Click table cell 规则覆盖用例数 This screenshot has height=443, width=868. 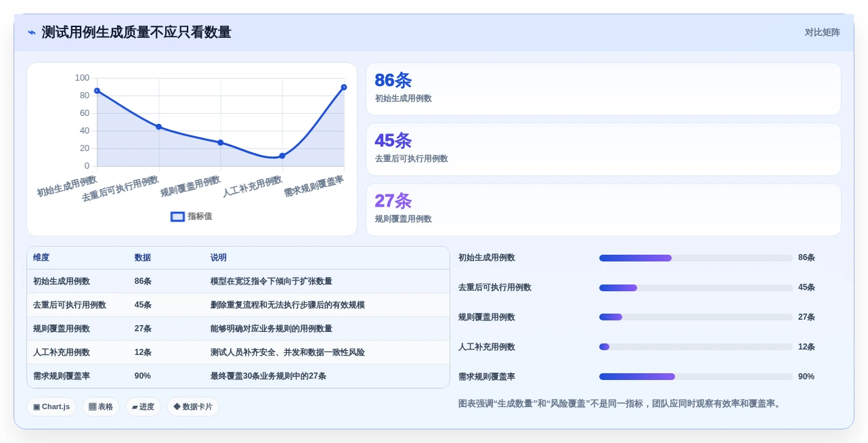[x=62, y=329]
